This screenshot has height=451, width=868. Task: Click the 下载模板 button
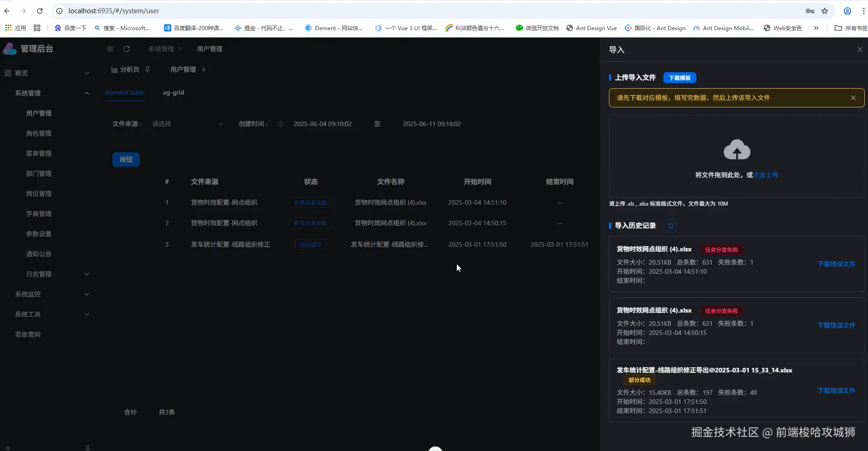[680, 78]
